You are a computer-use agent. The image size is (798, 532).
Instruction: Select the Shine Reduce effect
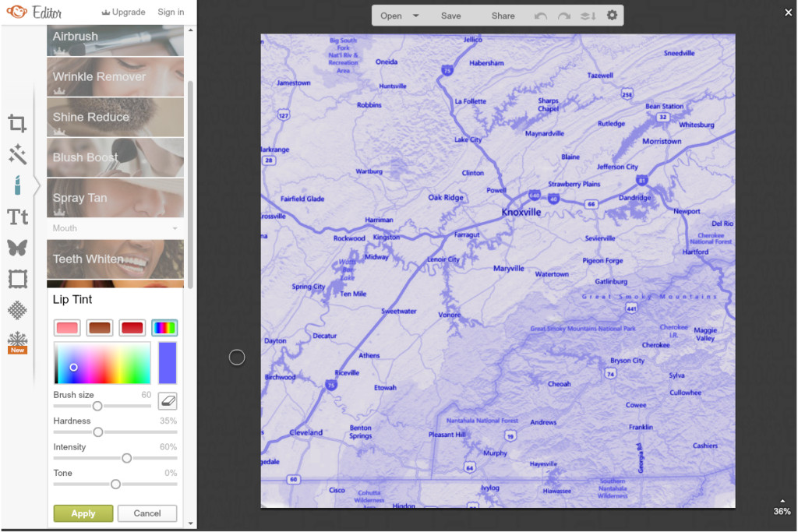point(115,117)
